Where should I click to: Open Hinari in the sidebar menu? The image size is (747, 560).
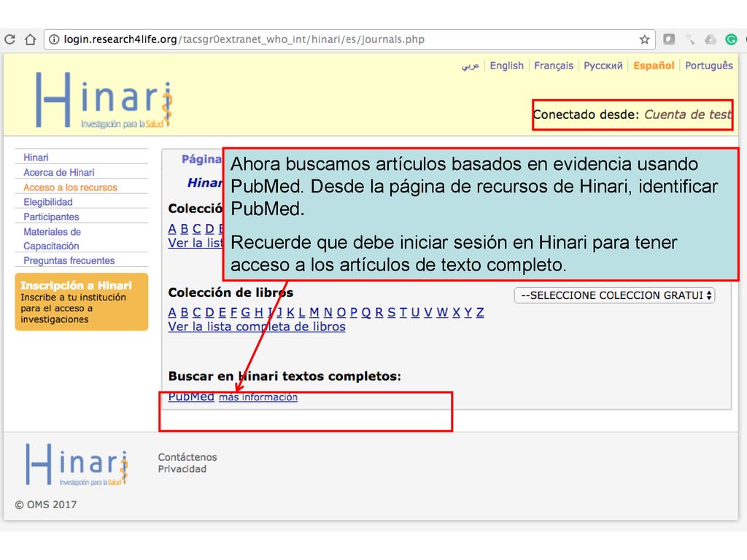click(36, 157)
